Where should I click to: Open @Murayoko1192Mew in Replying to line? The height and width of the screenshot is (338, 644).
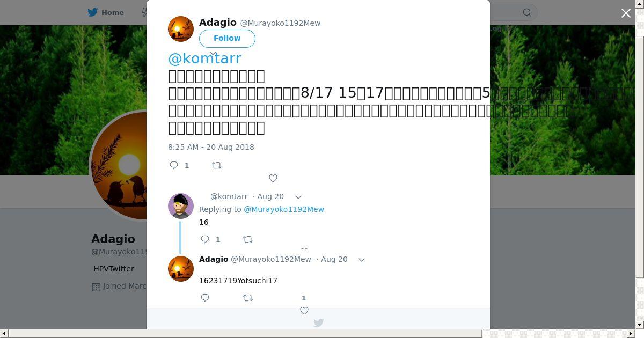tap(284, 209)
